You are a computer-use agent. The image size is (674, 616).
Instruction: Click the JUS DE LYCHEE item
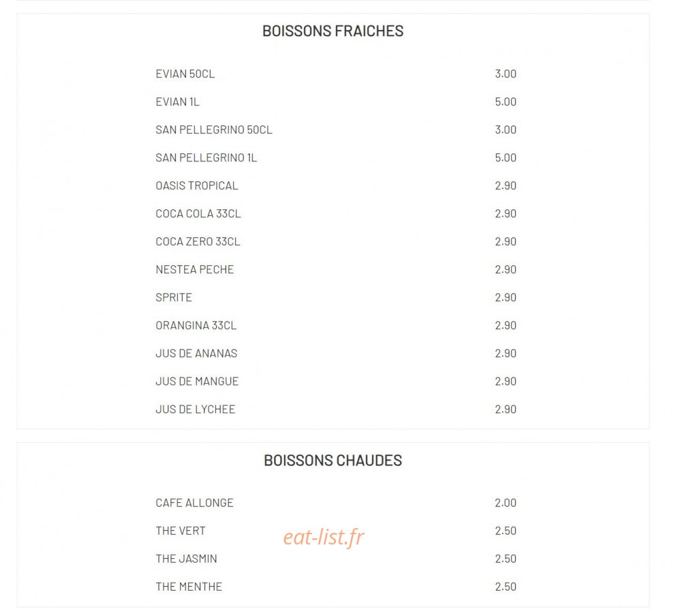point(196,410)
